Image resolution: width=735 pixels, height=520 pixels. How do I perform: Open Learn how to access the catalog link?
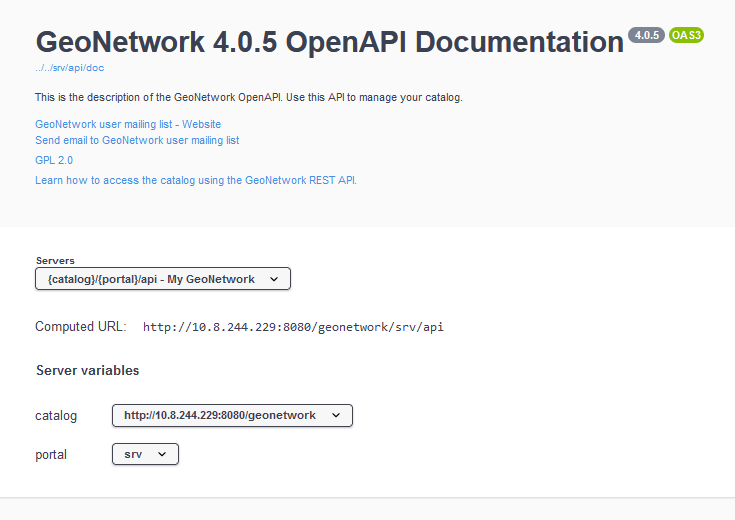click(196, 181)
